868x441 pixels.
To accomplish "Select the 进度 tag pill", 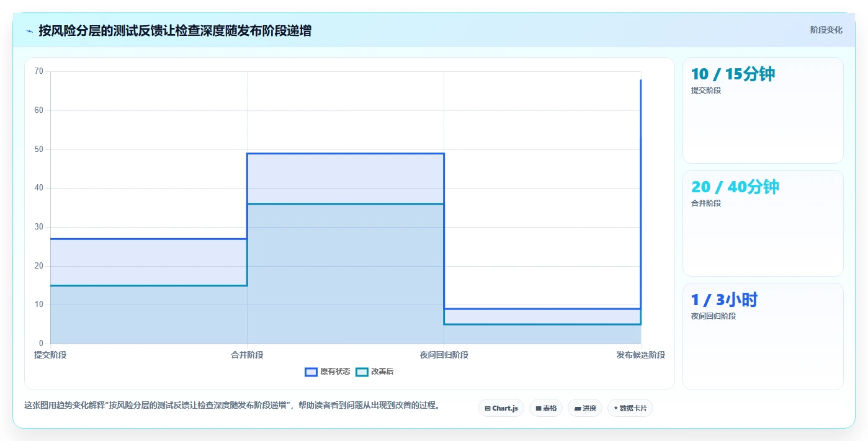I will pos(585,408).
